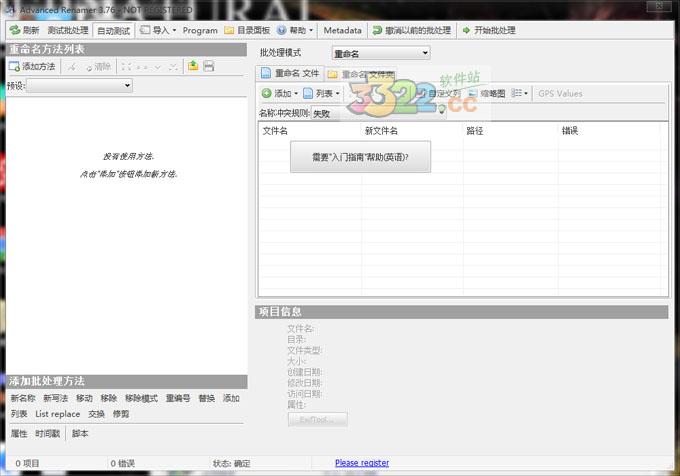
Task: Click the 清除 clear methods button
Action: click(98, 67)
